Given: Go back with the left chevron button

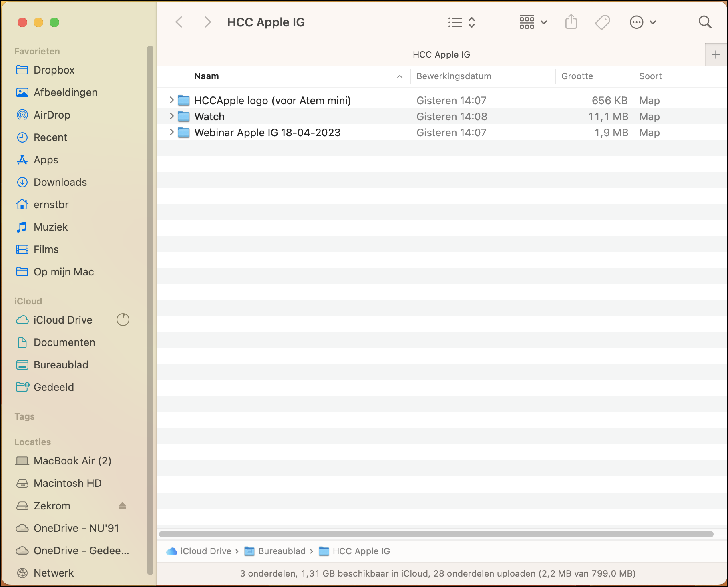Looking at the screenshot, I should tap(179, 22).
